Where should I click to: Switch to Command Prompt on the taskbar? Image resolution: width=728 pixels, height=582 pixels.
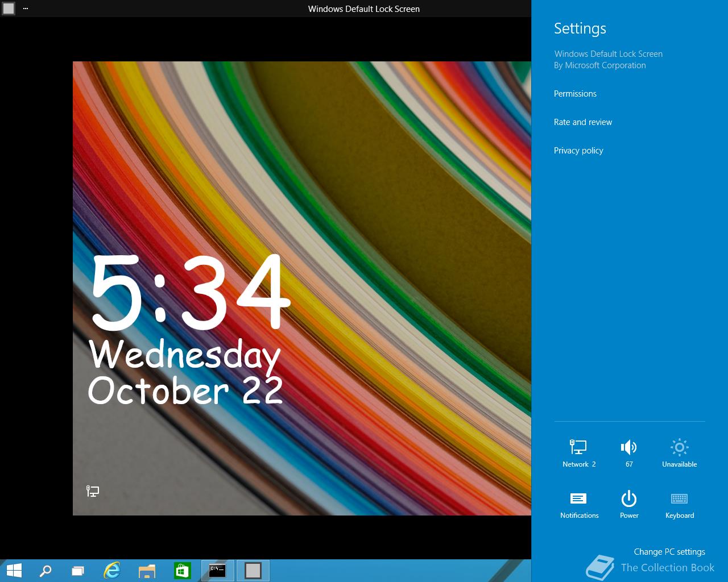pos(217,571)
